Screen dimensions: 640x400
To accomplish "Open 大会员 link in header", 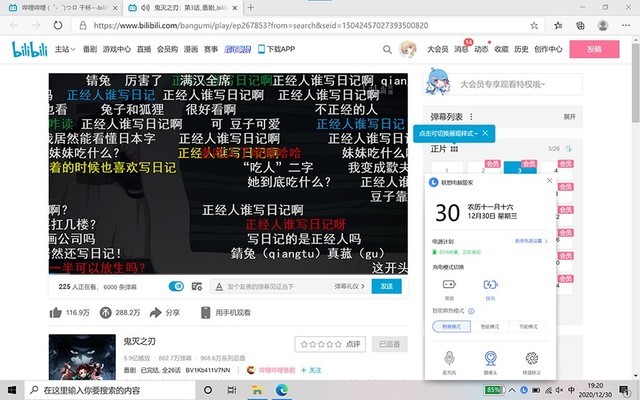I will 438,49.
